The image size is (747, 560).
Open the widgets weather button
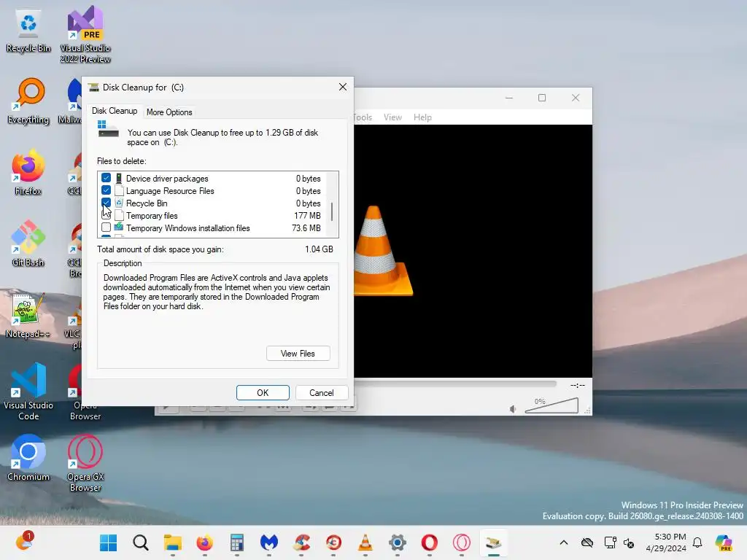coord(24,542)
